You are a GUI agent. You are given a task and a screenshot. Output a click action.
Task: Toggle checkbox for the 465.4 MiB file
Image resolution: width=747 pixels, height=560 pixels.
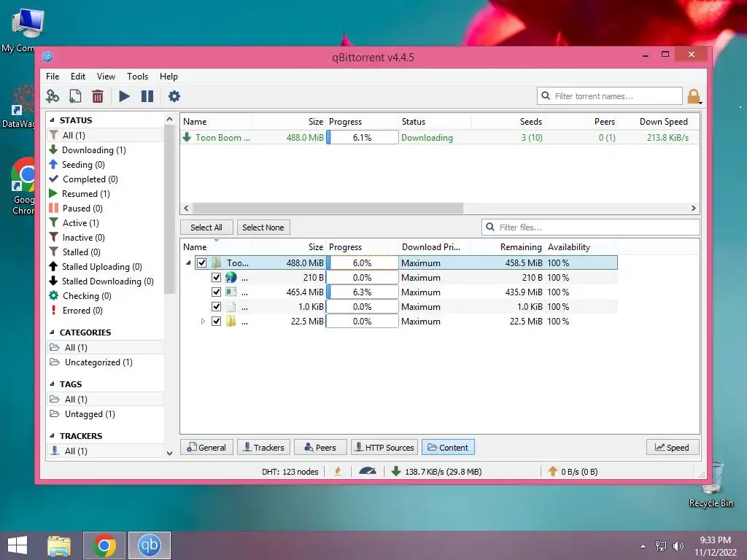coord(216,292)
